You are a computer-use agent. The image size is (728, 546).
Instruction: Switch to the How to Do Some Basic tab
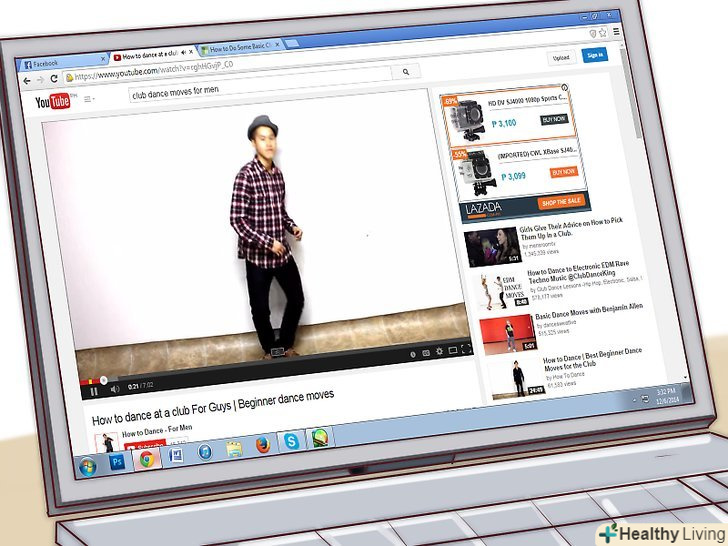(x=240, y=47)
